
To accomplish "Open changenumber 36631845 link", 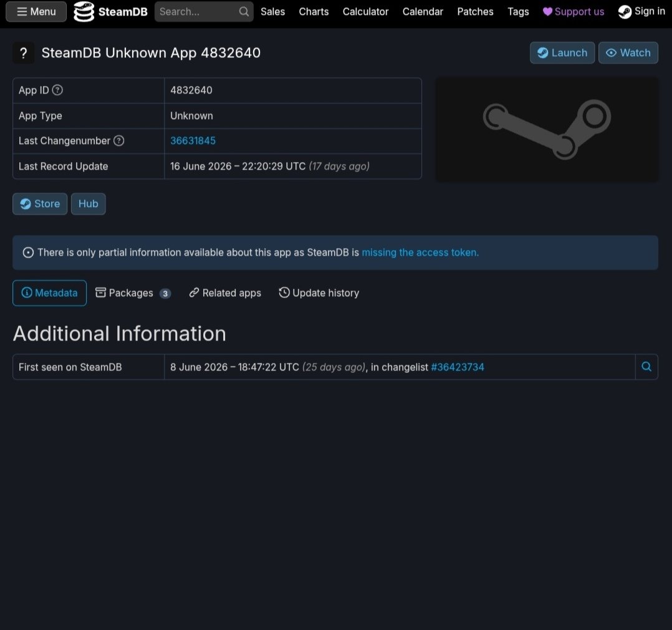I will [193, 141].
